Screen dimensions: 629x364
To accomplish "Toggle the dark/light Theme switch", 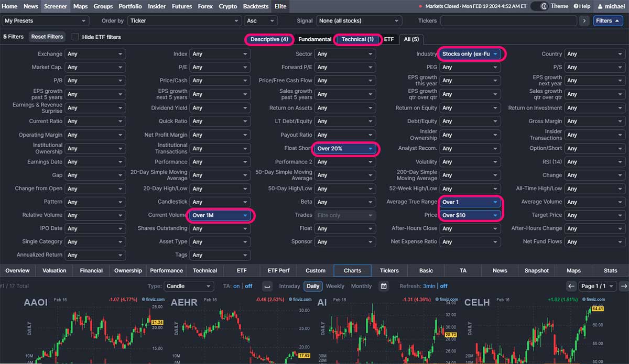I will 539,6.
